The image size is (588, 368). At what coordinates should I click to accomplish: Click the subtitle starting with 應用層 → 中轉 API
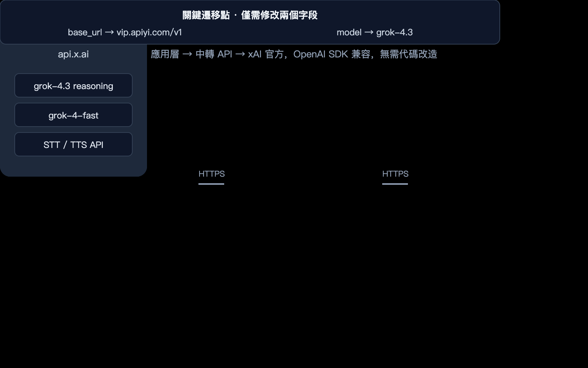(294, 54)
